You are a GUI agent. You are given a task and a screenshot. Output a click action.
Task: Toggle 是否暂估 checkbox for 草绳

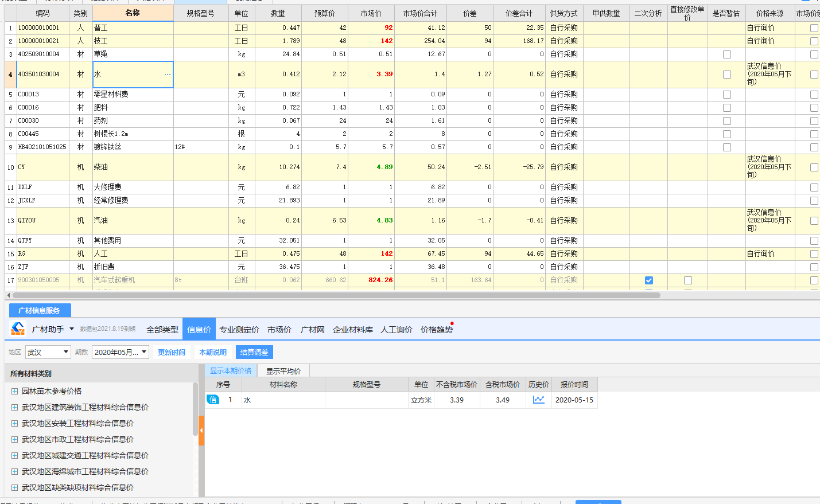(727, 54)
